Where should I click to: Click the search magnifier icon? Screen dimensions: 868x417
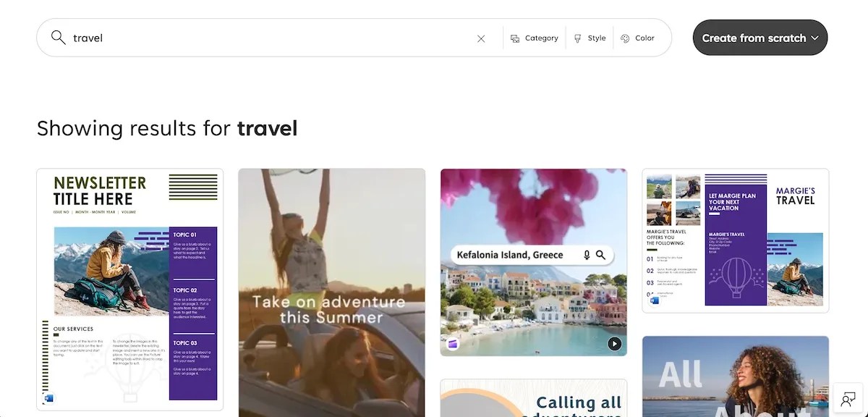[58, 38]
